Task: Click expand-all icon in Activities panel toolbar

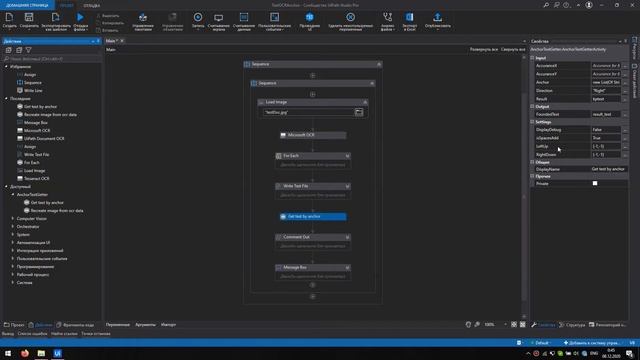Action: 9,50
